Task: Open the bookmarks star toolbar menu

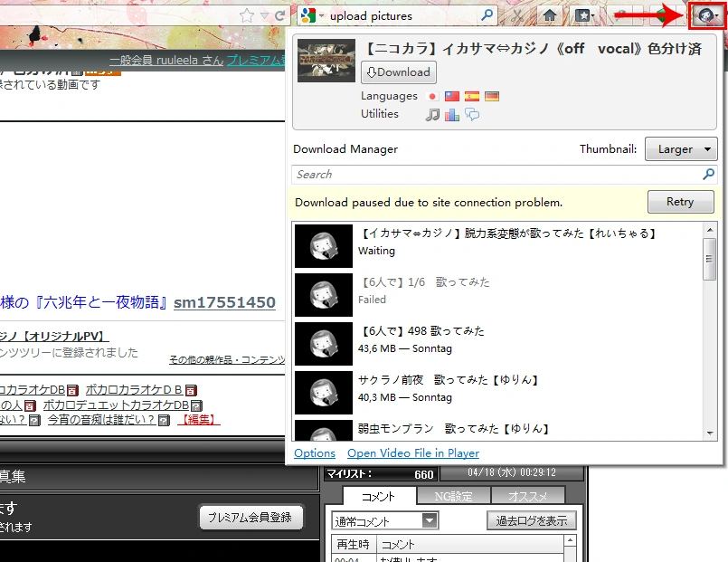Action: (584, 15)
